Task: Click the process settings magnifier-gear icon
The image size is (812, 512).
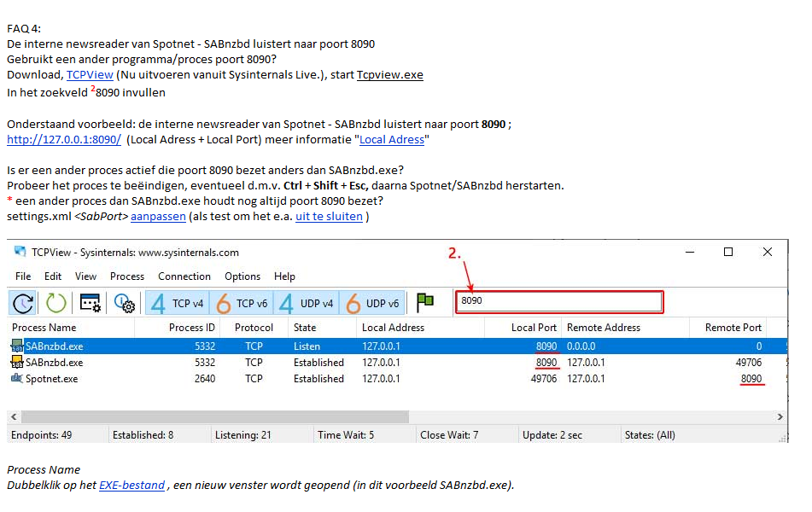Action: [125, 303]
